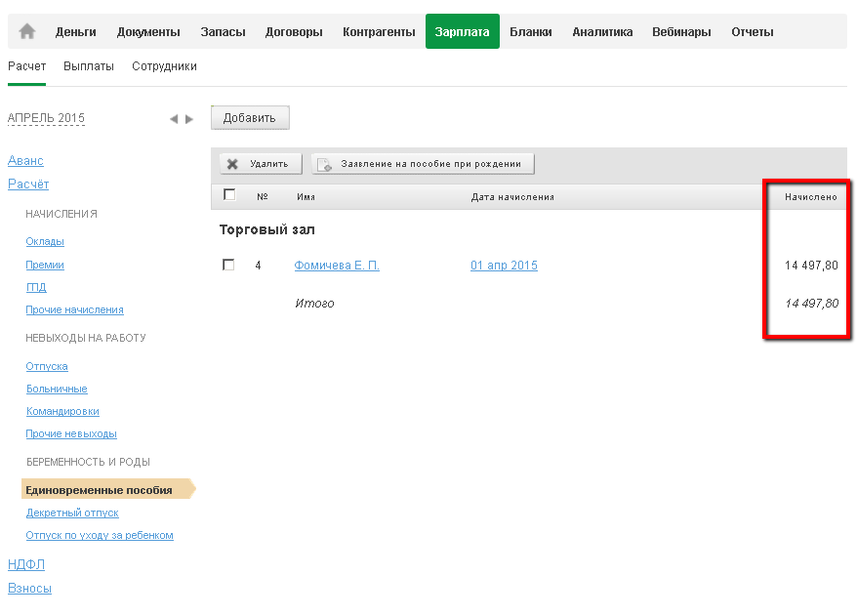Switch to the Сотрудники tab

point(166,66)
